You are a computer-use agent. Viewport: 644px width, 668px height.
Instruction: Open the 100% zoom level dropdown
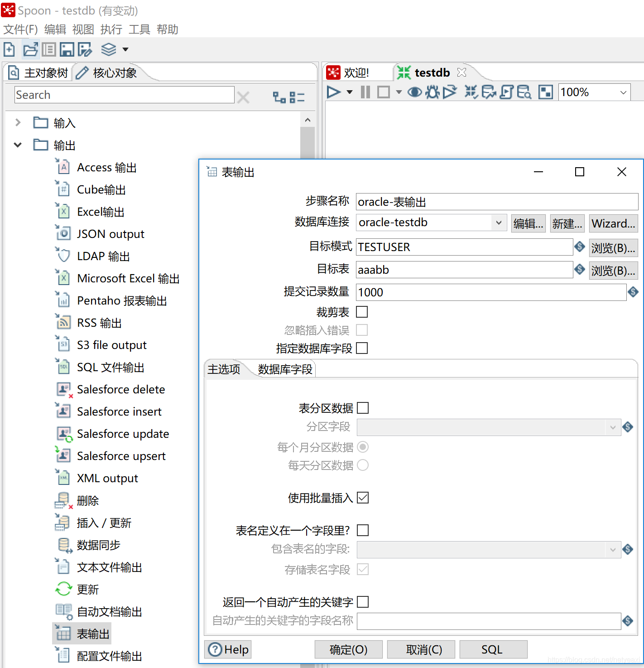pyautogui.click(x=624, y=92)
